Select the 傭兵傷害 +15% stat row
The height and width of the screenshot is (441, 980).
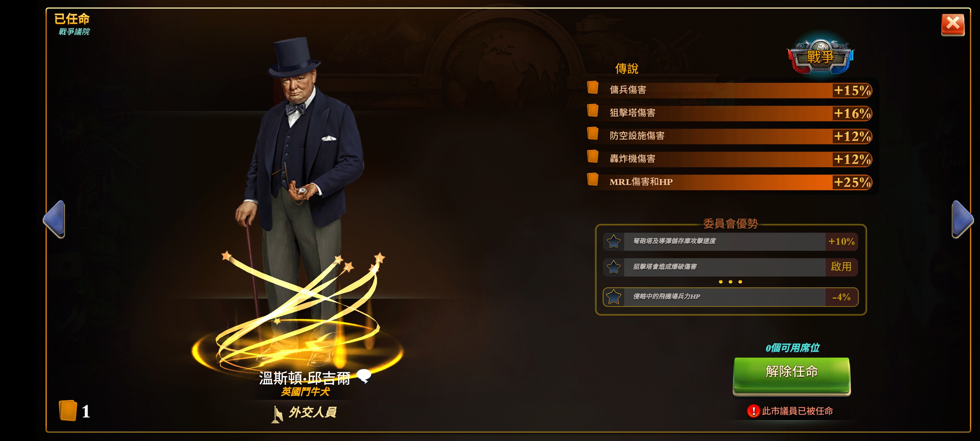(729, 90)
